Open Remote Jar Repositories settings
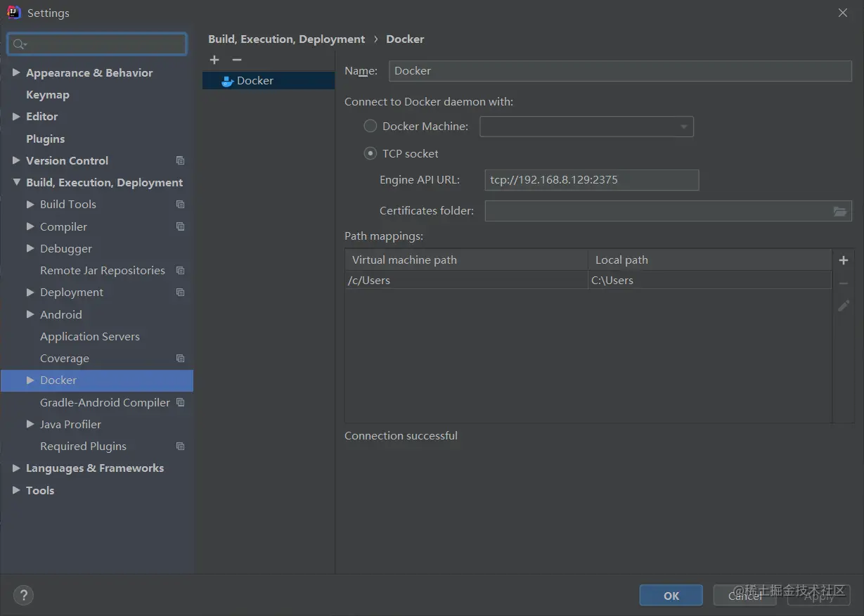The image size is (864, 616). coord(103,271)
